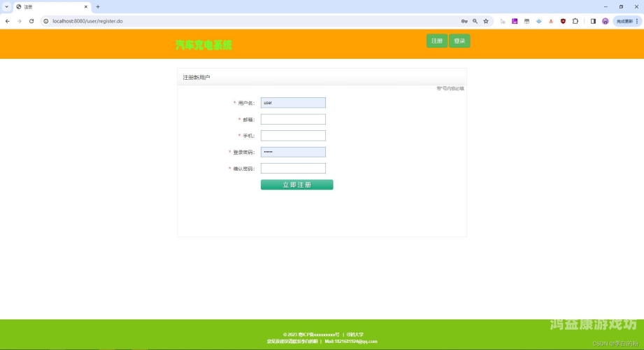Close the 注册 tab
Image resolution: width=644 pixels, height=350 pixels.
(x=87, y=6)
